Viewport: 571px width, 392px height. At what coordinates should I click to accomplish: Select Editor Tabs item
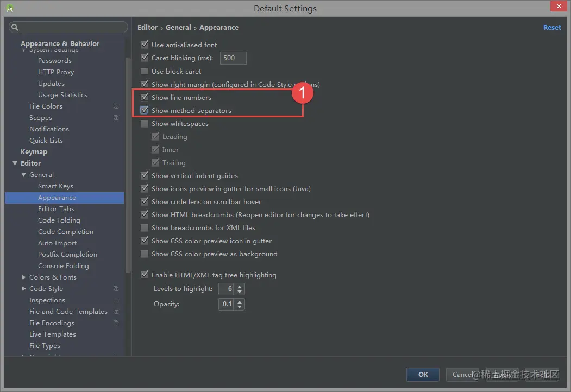point(56,209)
